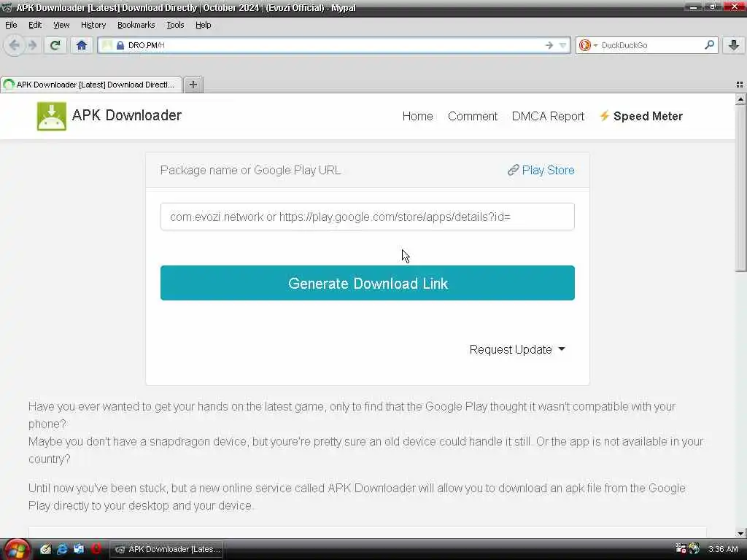Open the History menu
The image size is (747, 560).
coord(93,25)
